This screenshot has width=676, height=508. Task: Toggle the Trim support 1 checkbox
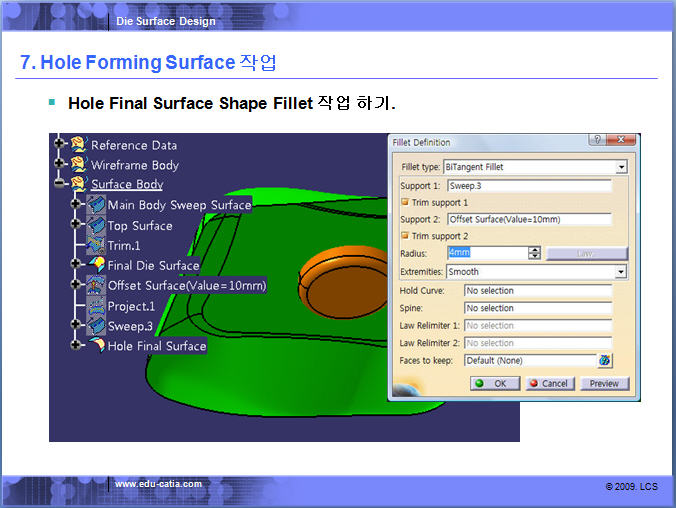(x=405, y=202)
